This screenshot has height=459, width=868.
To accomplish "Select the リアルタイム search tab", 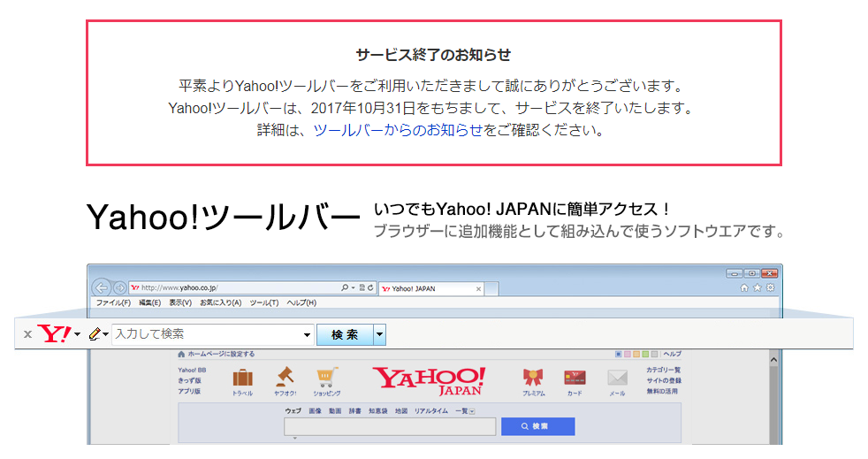I will (431, 411).
